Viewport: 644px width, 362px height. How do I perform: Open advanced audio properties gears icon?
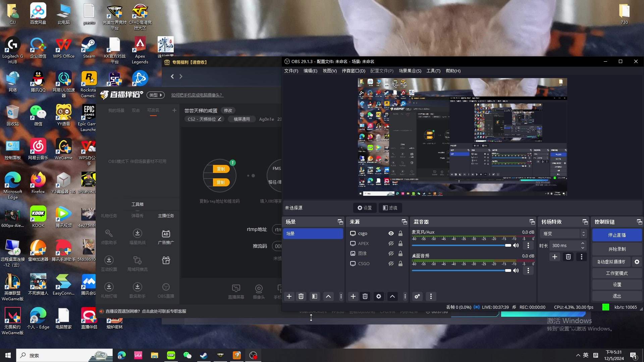coord(417,296)
